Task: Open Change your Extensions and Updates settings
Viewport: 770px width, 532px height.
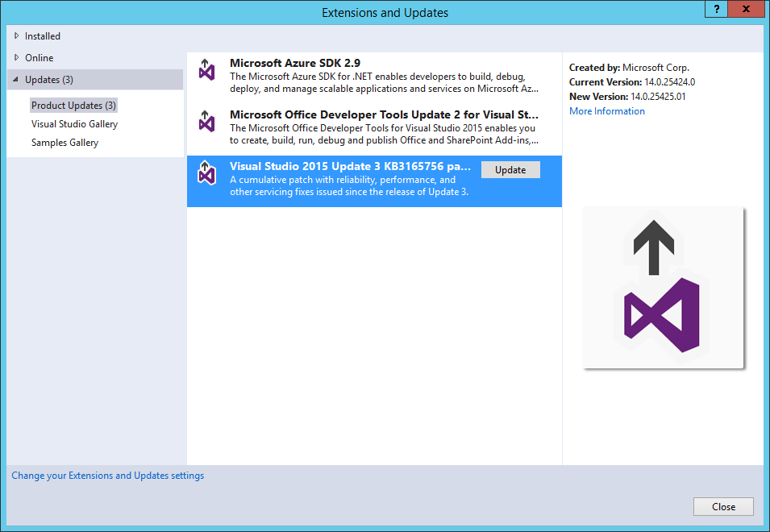Action: [x=107, y=476]
